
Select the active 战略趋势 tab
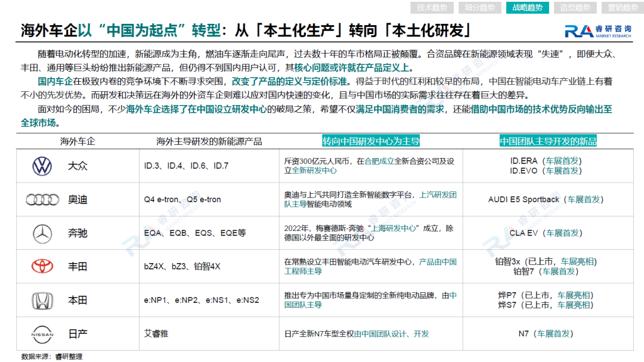(527, 8)
